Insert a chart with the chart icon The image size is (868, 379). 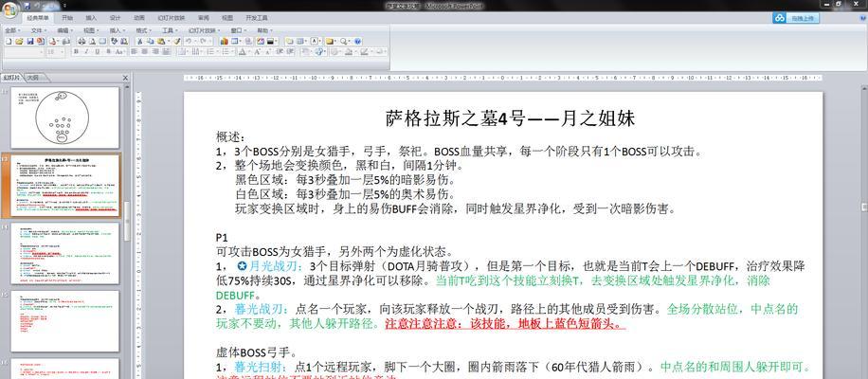[225, 42]
